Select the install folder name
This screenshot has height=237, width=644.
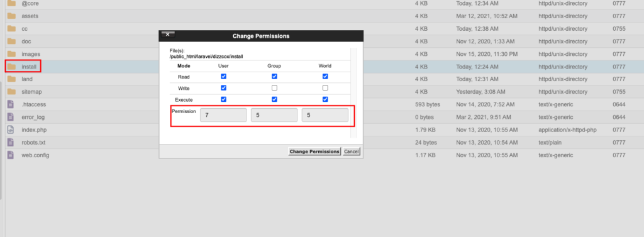[x=29, y=67]
